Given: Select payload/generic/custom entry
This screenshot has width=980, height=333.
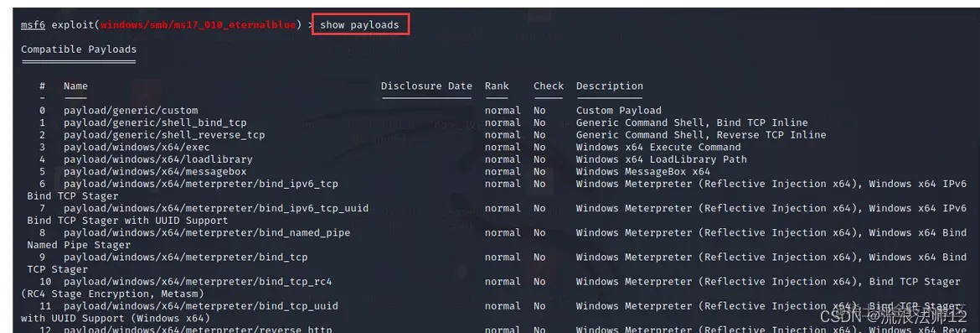Looking at the screenshot, I should pos(131,111).
